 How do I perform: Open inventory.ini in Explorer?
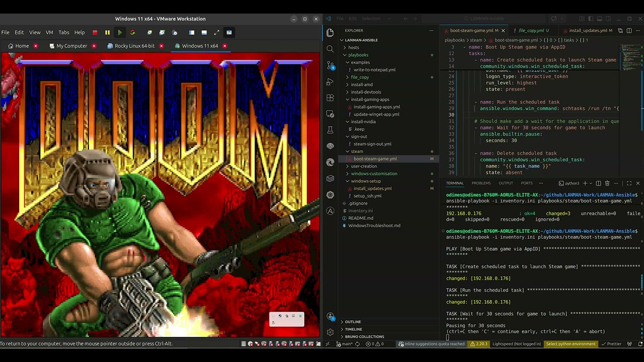pos(361,211)
